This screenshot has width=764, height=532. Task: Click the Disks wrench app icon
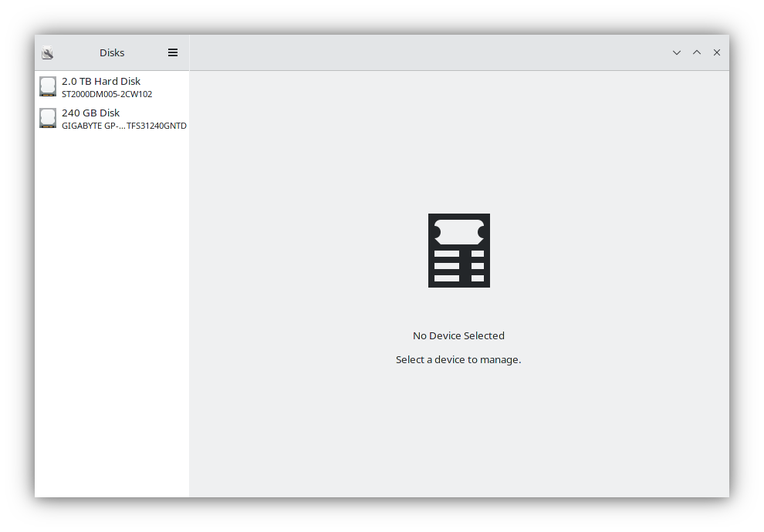coord(47,53)
